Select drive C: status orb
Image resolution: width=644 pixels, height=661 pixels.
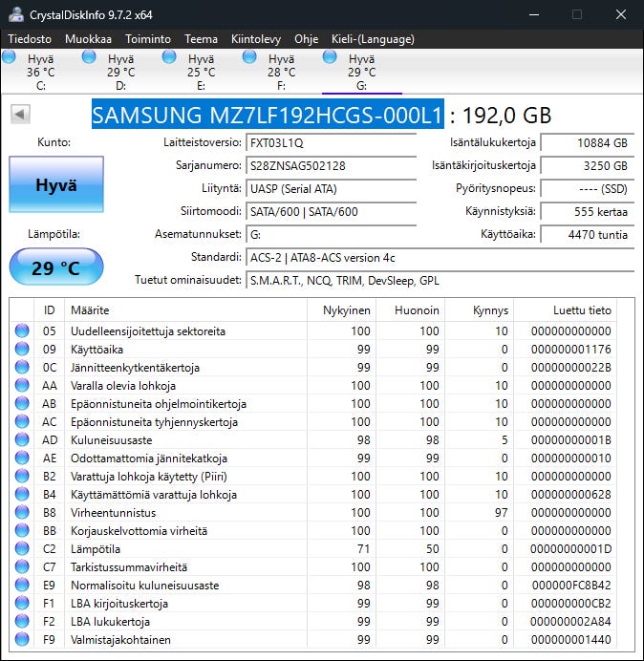click(x=10, y=57)
